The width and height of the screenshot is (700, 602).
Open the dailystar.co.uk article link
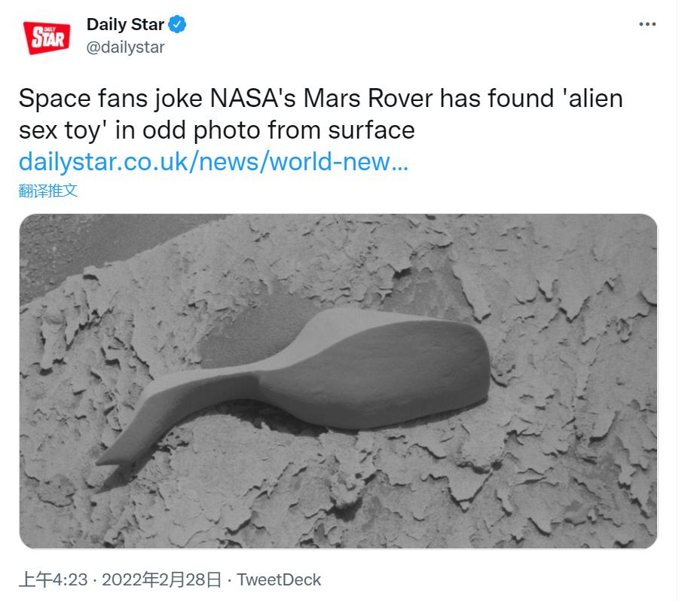click(214, 161)
